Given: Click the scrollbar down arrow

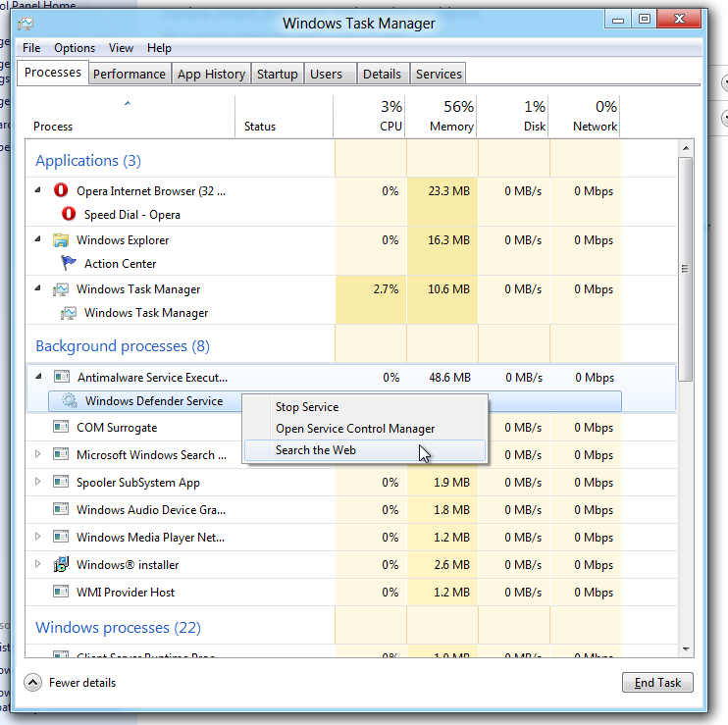Looking at the screenshot, I should (x=686, y=648).
